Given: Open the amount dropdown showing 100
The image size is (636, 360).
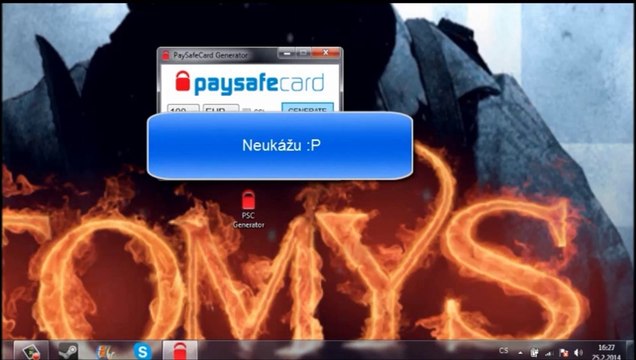Looking at the screenshot, I should tap(183, 108).
